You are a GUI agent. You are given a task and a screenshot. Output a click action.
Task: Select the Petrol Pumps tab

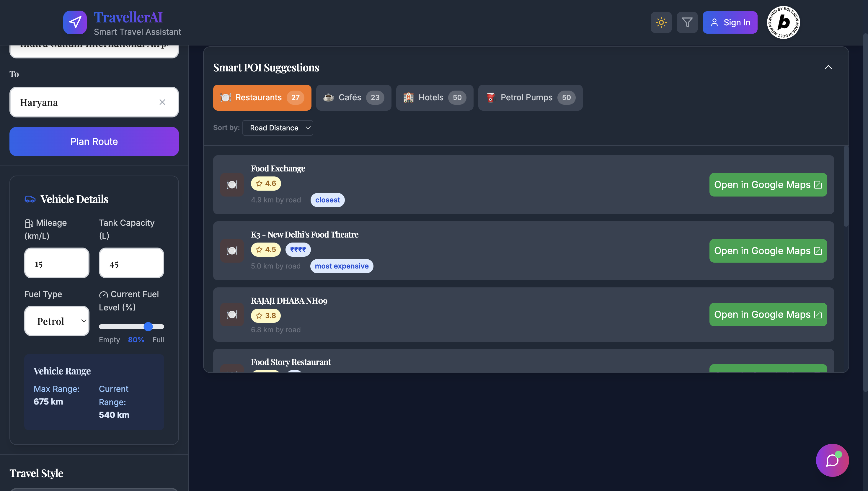coord(530,97)
